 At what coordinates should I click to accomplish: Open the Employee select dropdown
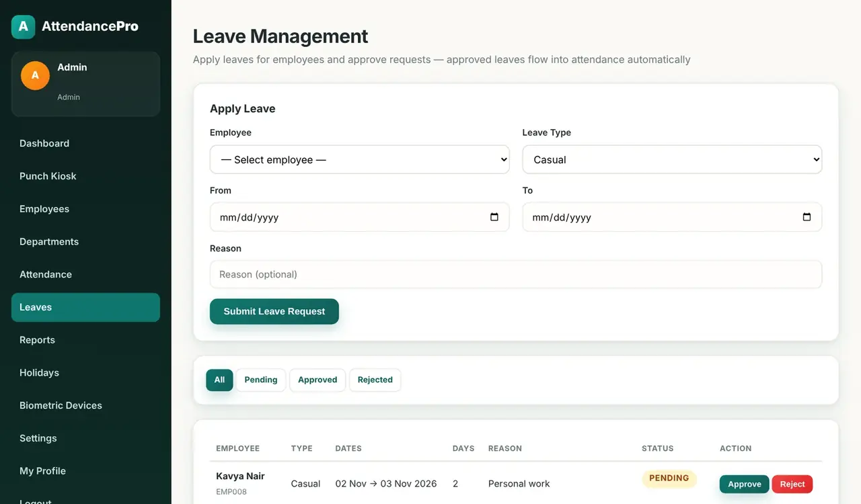coord(360,159)
